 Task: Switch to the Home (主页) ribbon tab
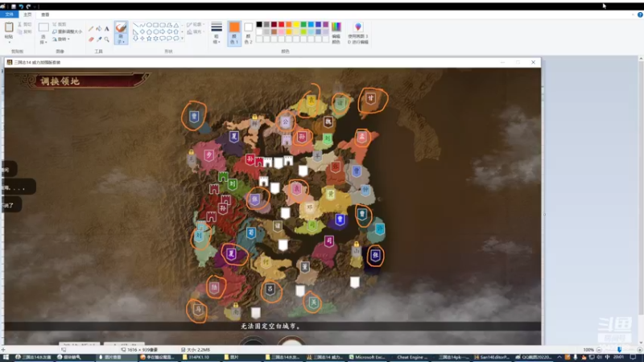click(x=27, y=14)
